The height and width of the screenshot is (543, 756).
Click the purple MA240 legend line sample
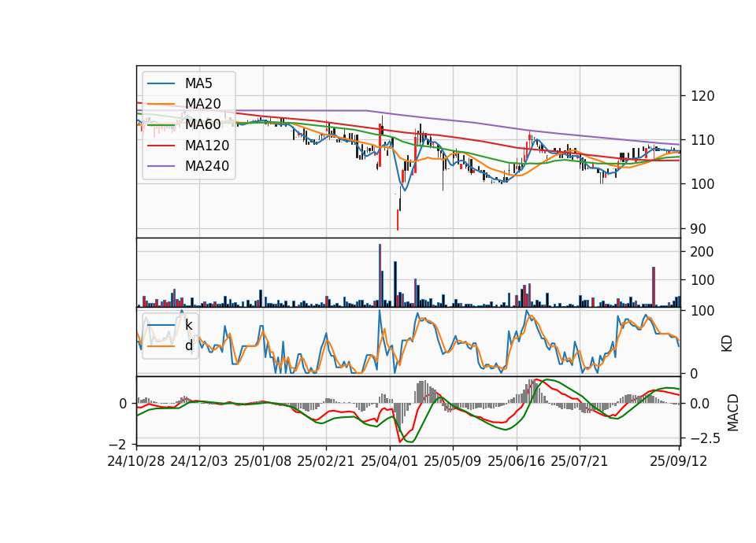click(x=161, y=166)
